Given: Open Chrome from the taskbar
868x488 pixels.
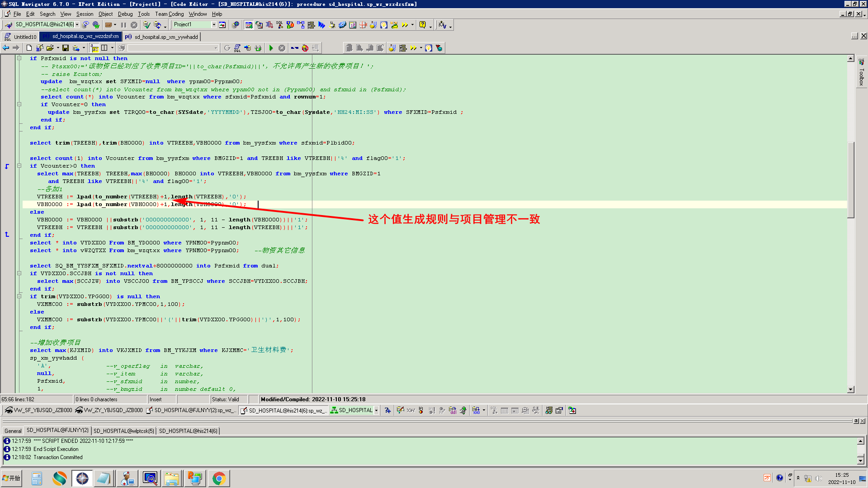Looking at the screenshot, I should [x=219, y=478].
